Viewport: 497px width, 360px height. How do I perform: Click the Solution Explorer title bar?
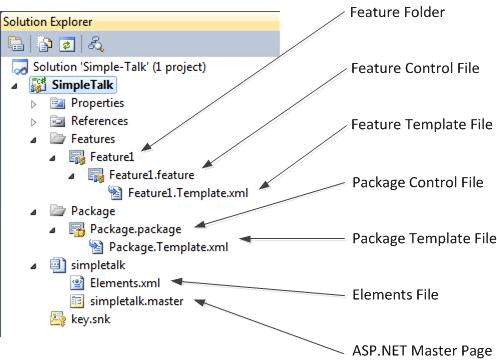click(140, 22)
